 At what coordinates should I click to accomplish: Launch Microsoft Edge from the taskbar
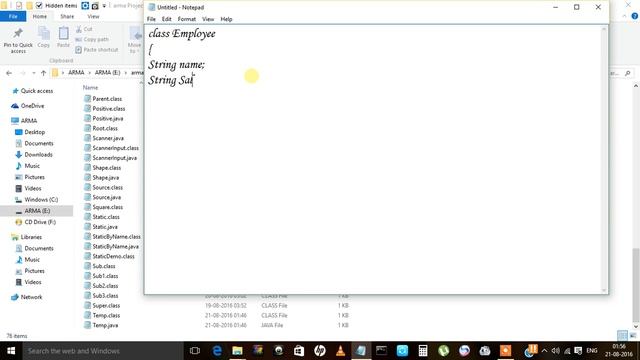click(217, 351)
